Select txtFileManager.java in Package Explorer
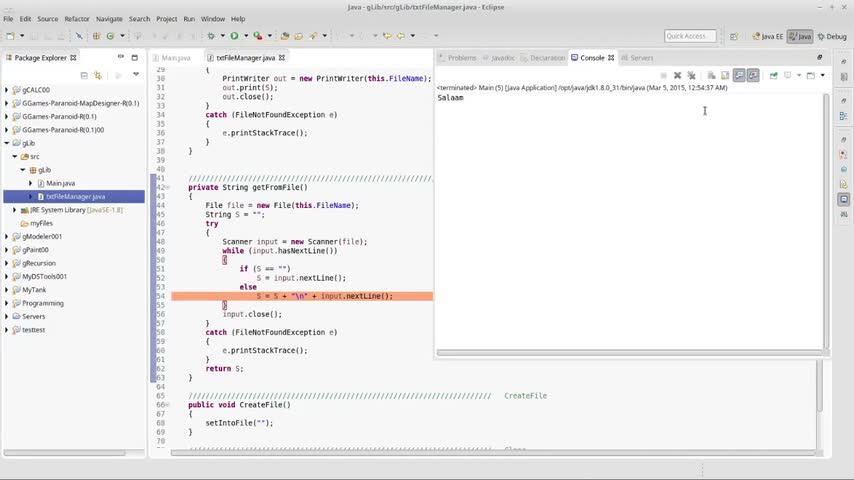 tap(75, 197)
